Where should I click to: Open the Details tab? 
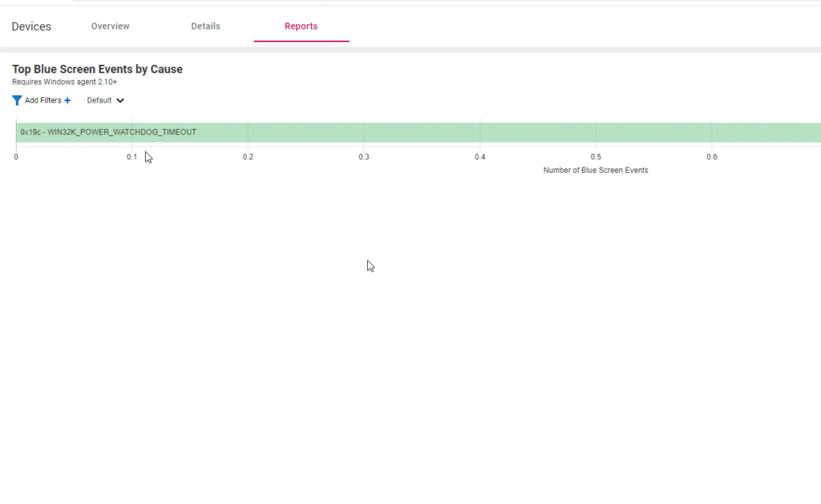click(x=205, y=26)
